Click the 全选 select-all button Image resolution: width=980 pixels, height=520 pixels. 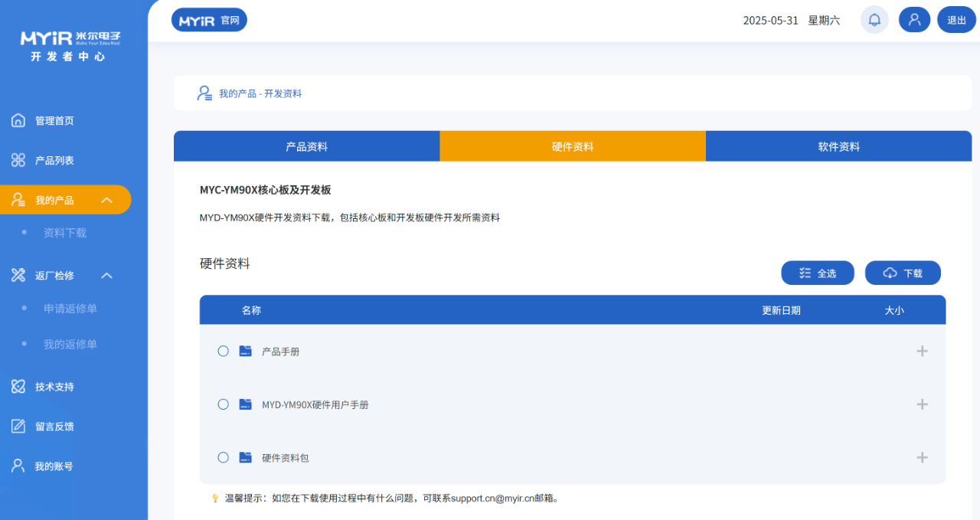[x=817, y=273]
